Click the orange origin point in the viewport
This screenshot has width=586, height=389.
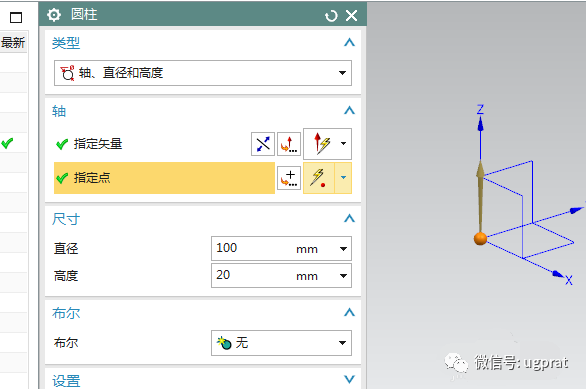(x=480, y=238)
